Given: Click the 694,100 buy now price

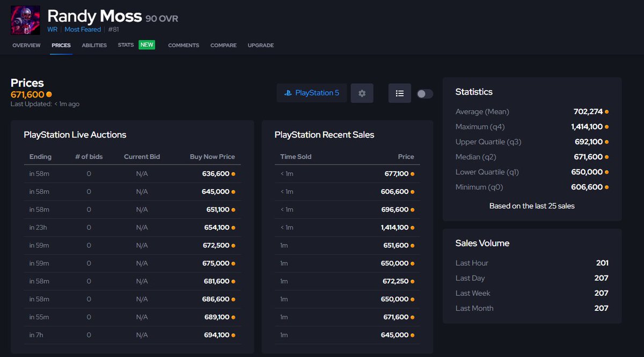Looking at the screenshot, I should point(216,335).
